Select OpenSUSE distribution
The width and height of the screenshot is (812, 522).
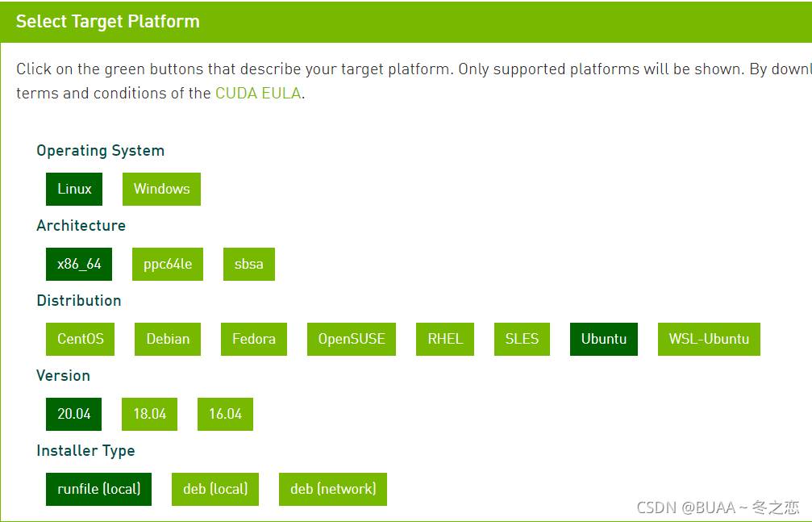tap(352, 340)
